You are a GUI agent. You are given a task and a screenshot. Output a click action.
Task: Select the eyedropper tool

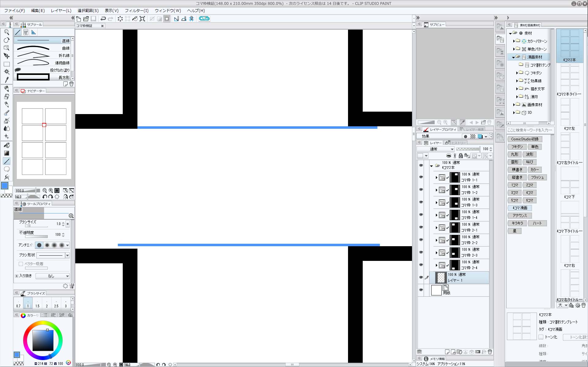[x=6, y=80]
